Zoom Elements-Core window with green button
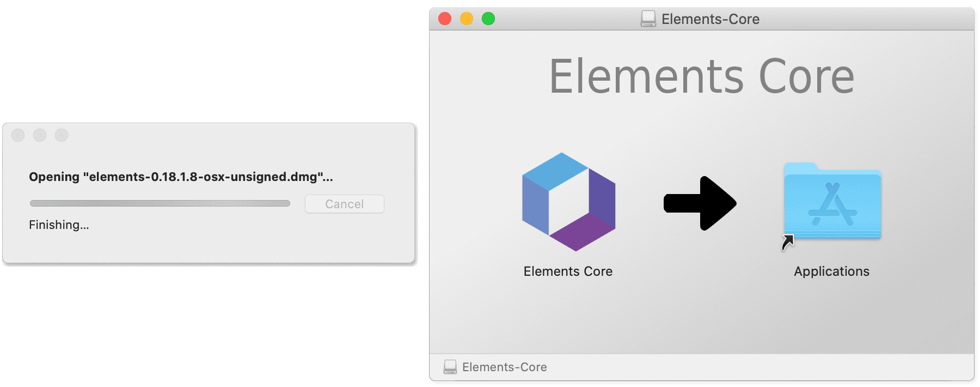 point(488,19)
